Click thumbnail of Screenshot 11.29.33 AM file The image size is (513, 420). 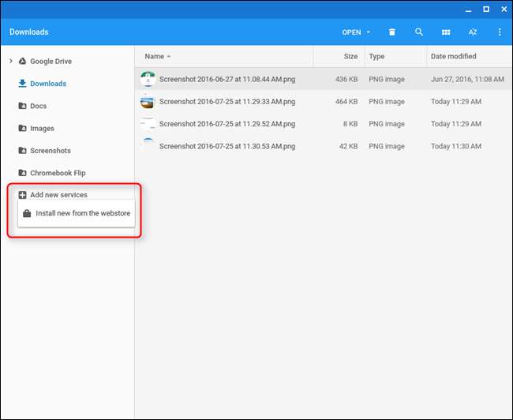(x=148, y=102)
